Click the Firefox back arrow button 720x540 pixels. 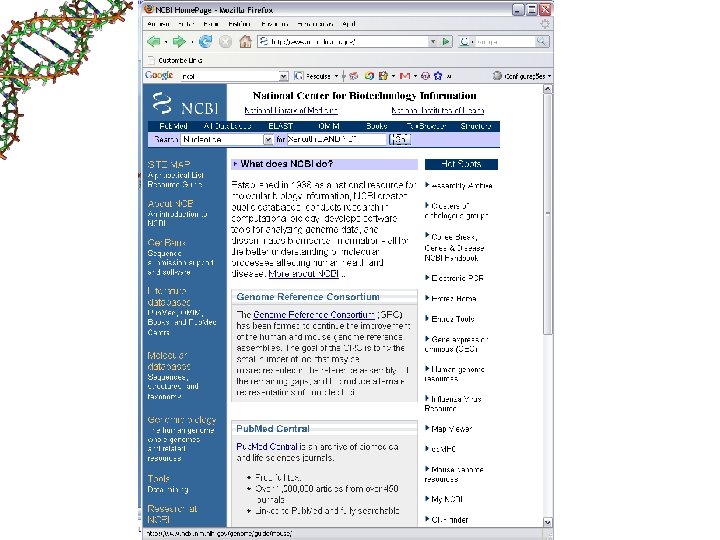point(154,42)
